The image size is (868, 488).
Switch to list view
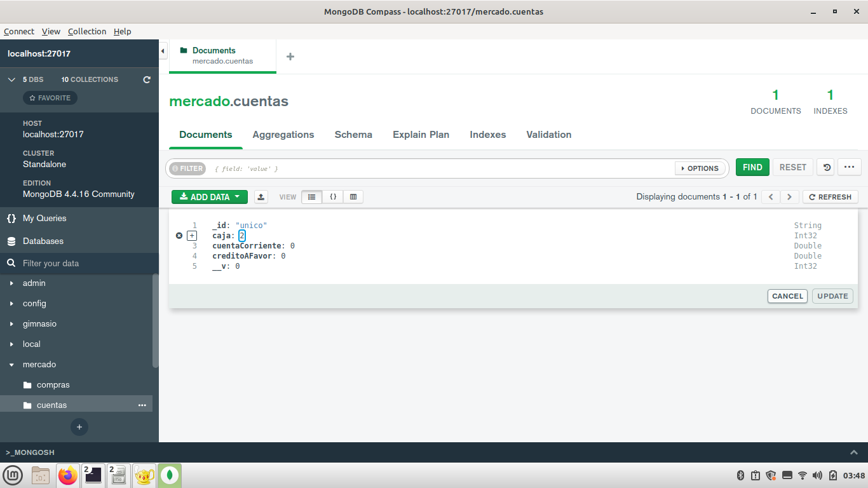point(311,197)
